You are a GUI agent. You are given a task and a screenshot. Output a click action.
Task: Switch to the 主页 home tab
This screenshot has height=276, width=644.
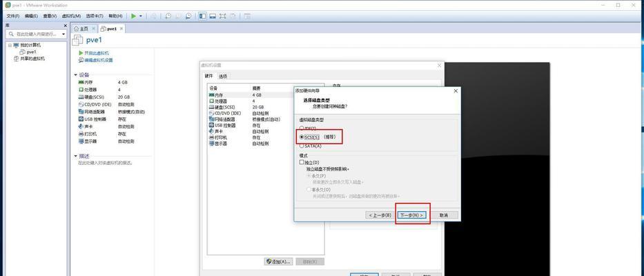click(84, 29)
